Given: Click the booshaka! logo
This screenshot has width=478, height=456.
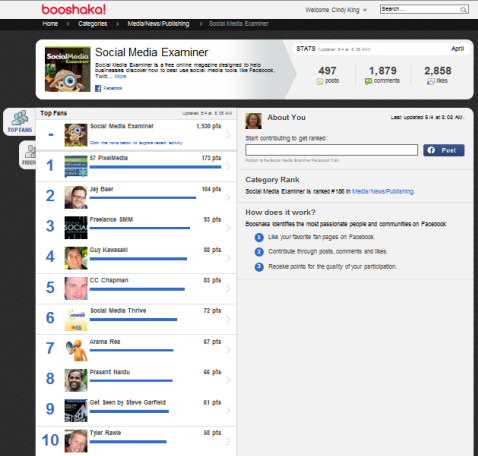Looking at the screenshot, I should (74, 9).
